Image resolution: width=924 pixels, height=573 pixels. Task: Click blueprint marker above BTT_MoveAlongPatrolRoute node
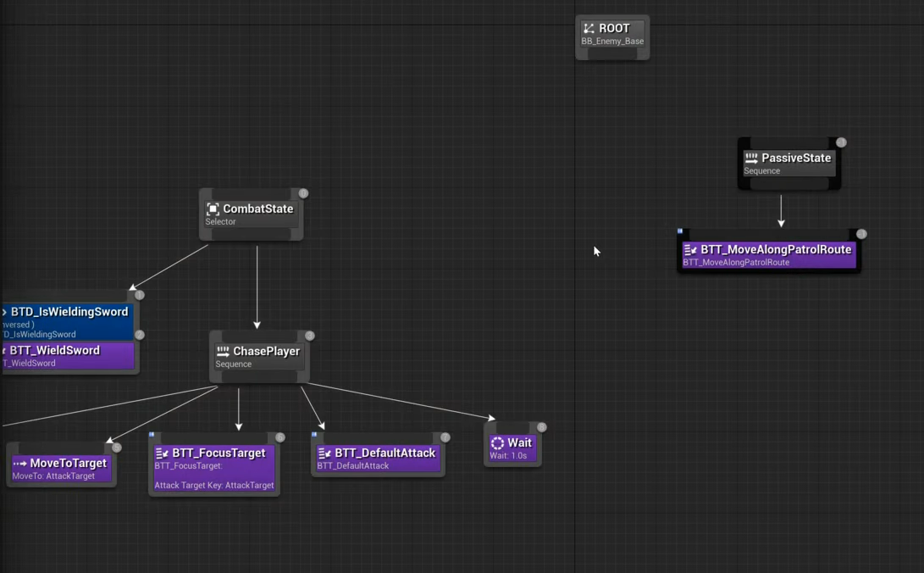tap(680, 231)
